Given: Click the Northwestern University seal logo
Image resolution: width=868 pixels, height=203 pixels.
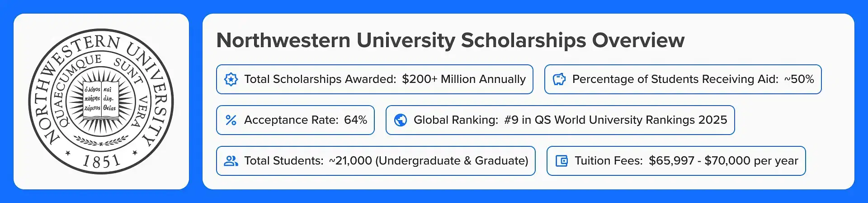Looking at the screenshot, I should (101, 101).
